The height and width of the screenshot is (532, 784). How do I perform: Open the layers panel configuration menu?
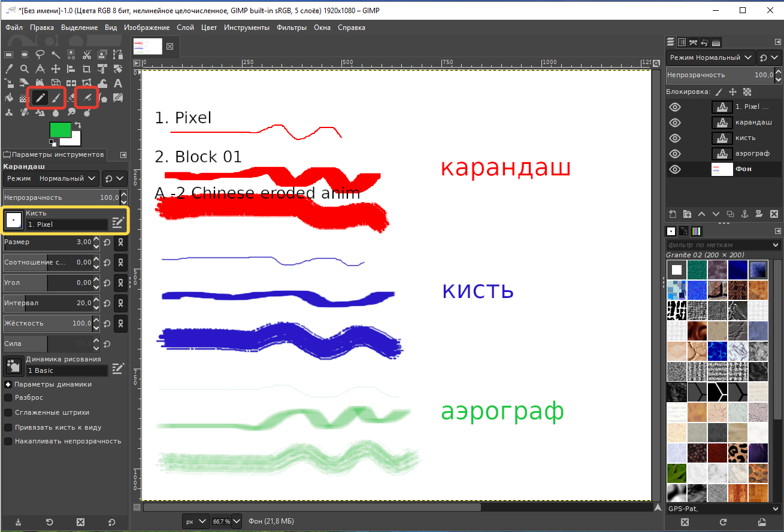[778, 42]
